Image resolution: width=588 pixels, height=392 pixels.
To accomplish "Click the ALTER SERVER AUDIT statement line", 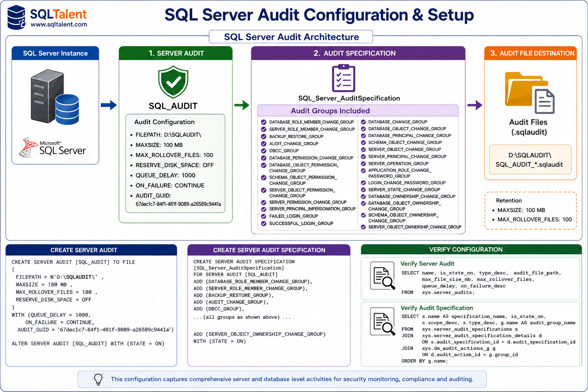I will (x=88, y=344).
